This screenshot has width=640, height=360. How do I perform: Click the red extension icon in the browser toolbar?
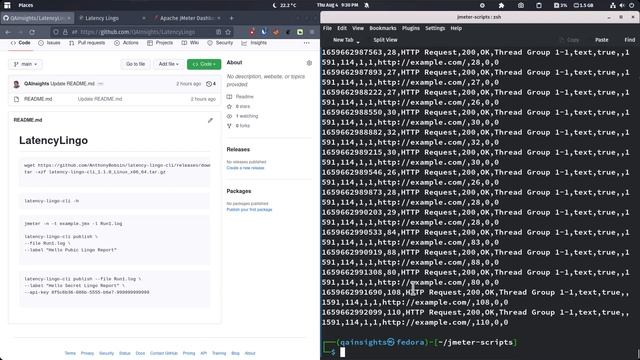coord(252,32)
